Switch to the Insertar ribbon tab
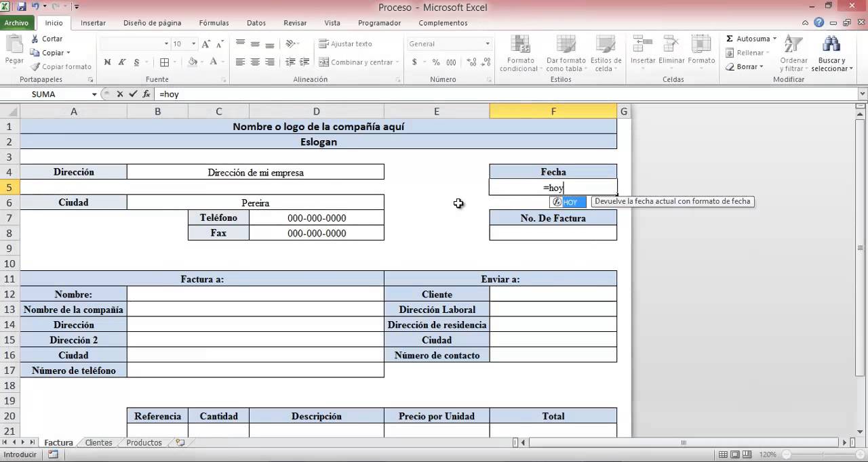 point(93,23)
